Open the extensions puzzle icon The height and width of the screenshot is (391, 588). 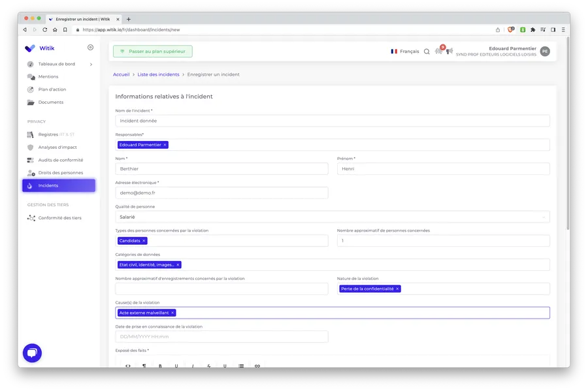point(532,29)
